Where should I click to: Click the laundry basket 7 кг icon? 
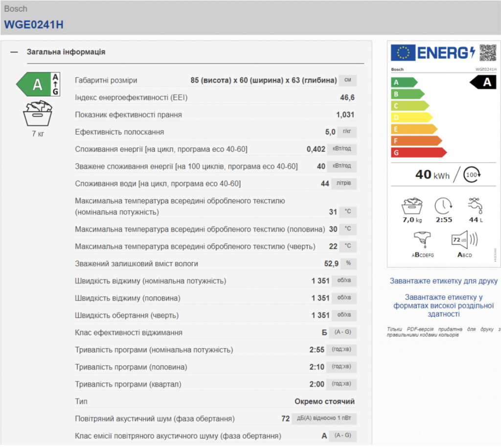click(38, 113)
